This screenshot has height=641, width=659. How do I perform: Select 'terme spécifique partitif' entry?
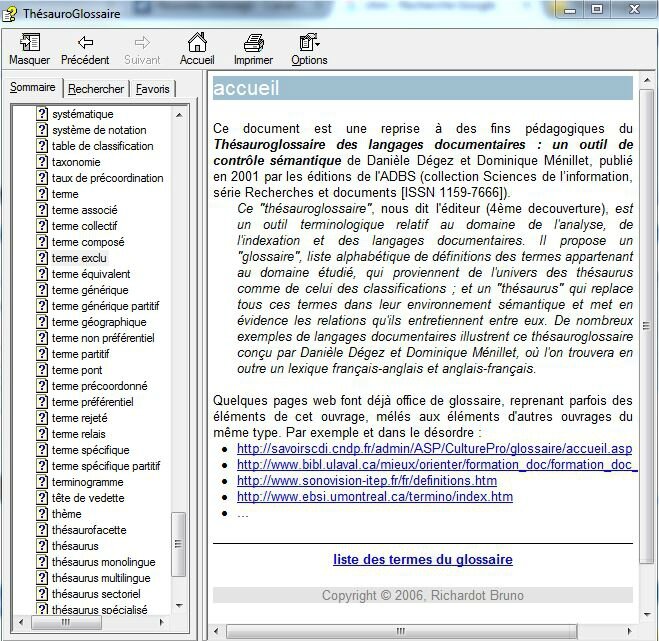point(106,465)
